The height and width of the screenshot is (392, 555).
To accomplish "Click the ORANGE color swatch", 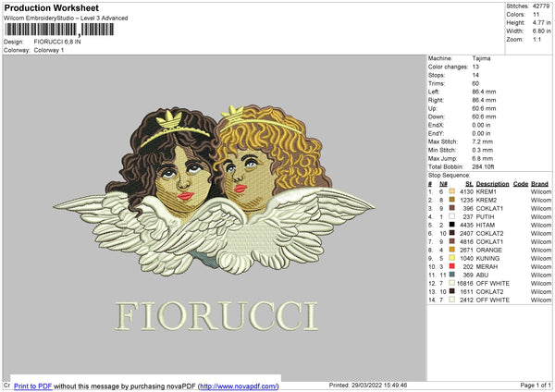I will 451,250.
